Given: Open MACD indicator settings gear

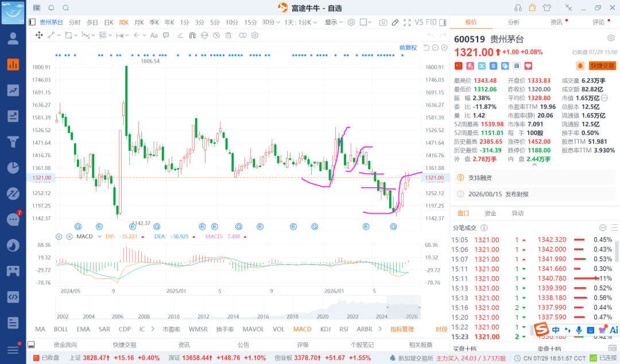Looking at the screenshot, I should click(59, 237).
